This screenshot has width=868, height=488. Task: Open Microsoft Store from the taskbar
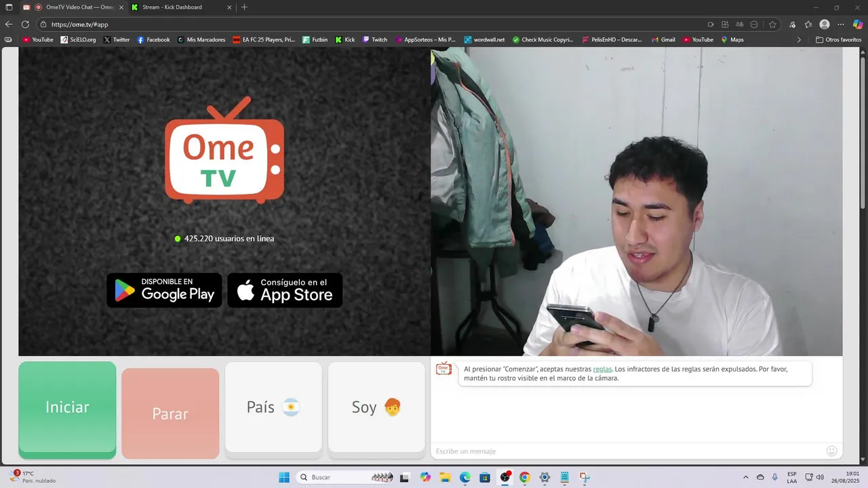click(485, 477)
